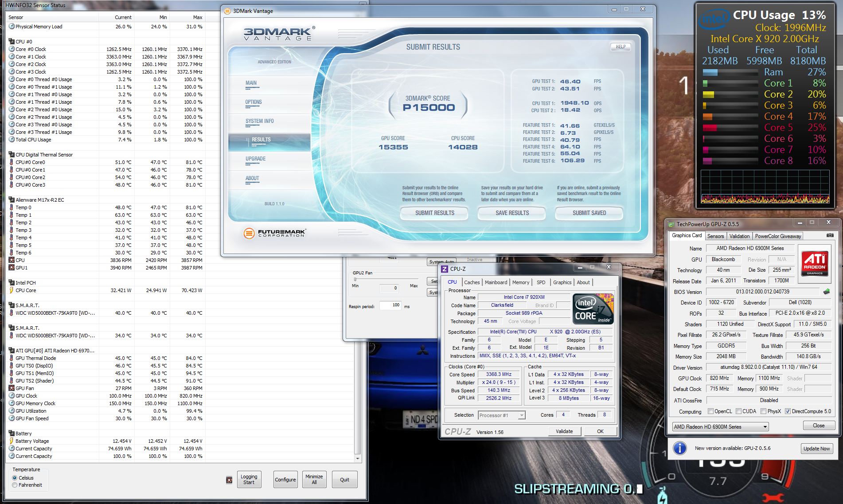Switch to the Mainboard tab in CPU-Z

(x=496, y=282)
